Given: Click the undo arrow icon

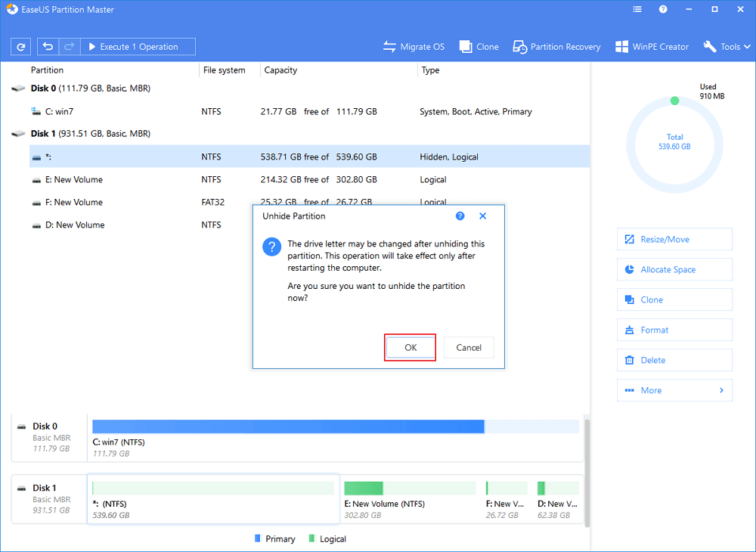Looking at the screenshot, I should 48,47.
